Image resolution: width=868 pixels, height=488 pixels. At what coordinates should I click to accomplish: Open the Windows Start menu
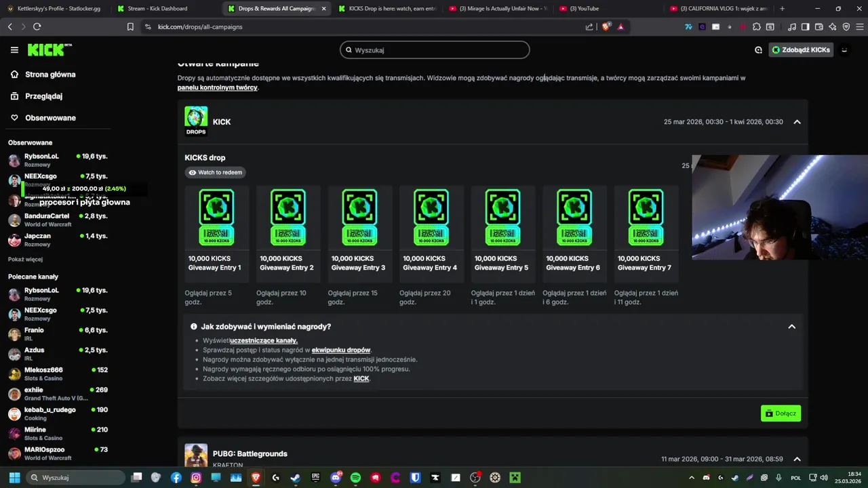14,478
